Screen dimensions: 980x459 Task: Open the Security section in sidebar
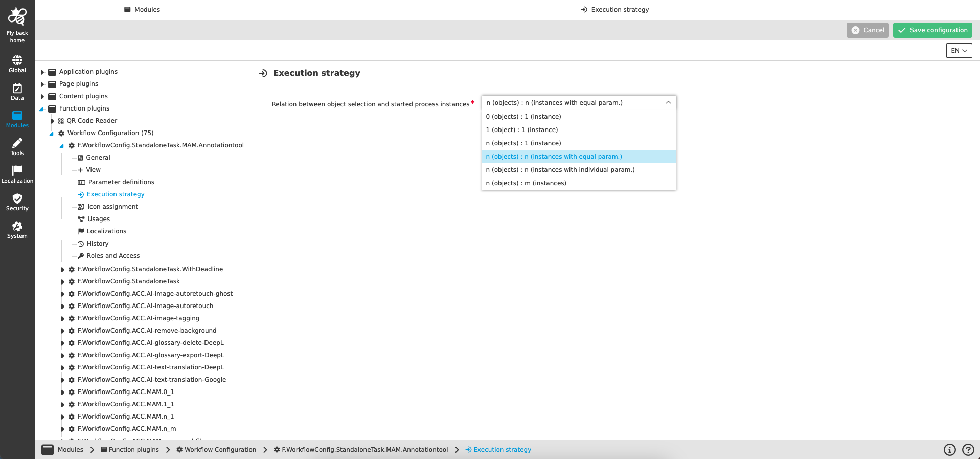pyautogui.click(x=17, y=202)
